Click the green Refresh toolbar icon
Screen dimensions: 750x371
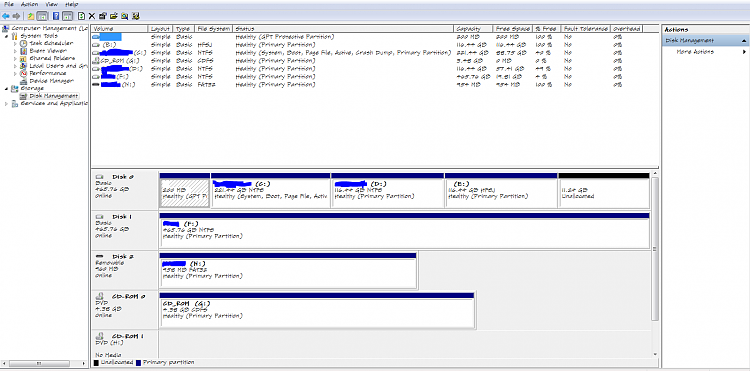(x=81, y=16)
